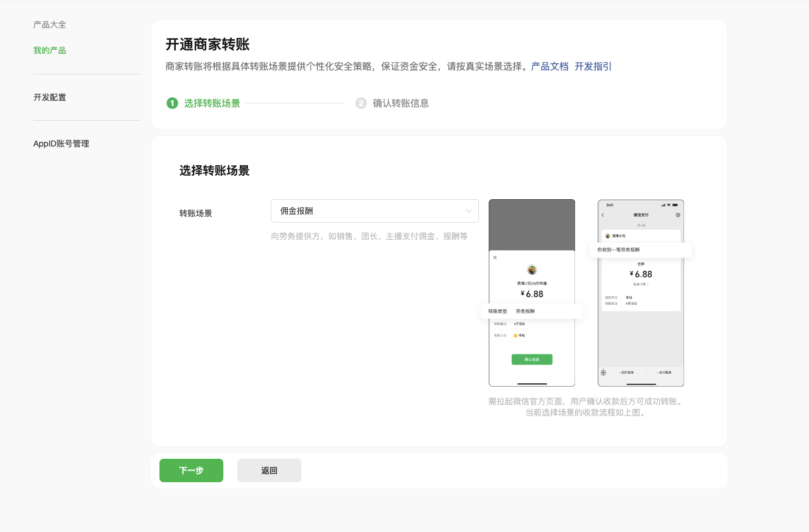Click the step 2 gray circle icon
Screen dimensions: 809x532
click(x=361, y=103)
